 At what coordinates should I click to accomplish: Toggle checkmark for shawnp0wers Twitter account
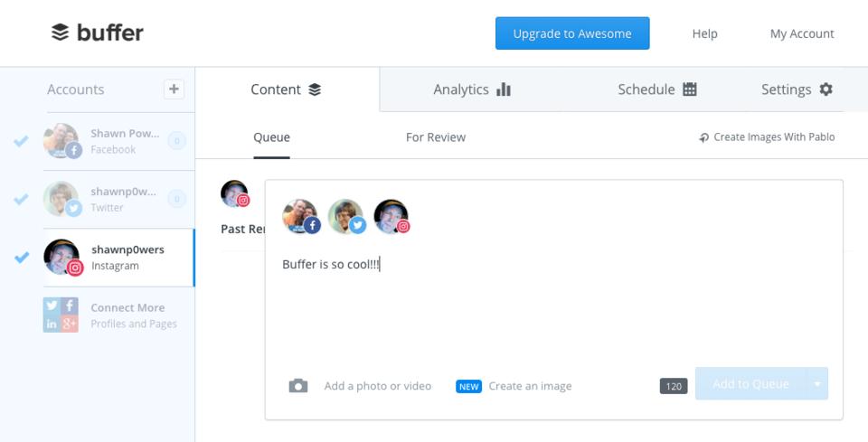[x=21, y=199]
